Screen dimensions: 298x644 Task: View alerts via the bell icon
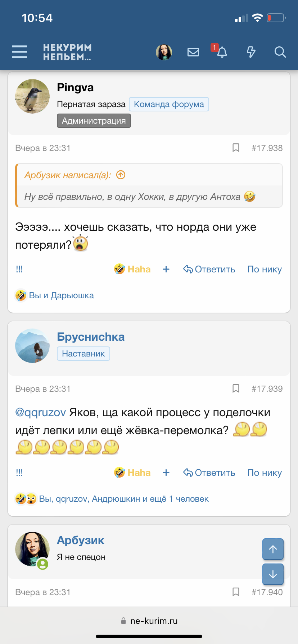pos(222,52)
